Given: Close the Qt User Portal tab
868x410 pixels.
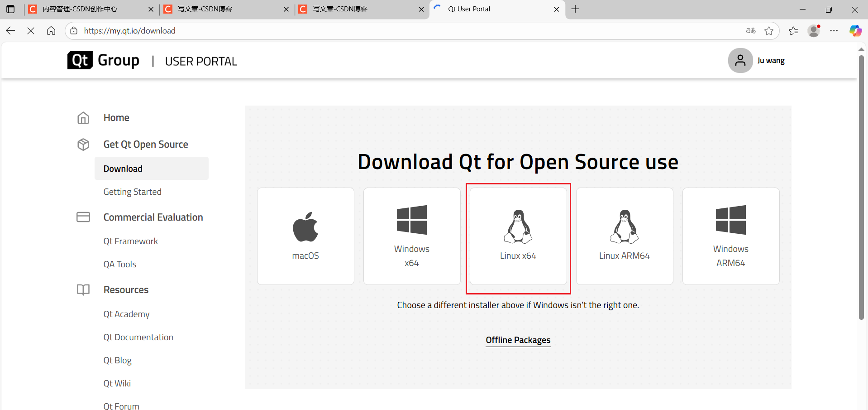Looking at the screenshot, I should [557, 9].
